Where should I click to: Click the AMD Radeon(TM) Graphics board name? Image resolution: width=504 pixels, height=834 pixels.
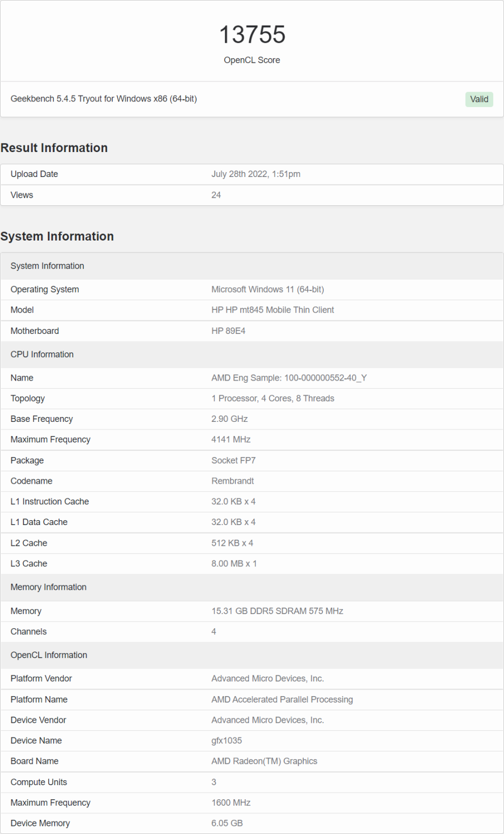pos(264,761)
